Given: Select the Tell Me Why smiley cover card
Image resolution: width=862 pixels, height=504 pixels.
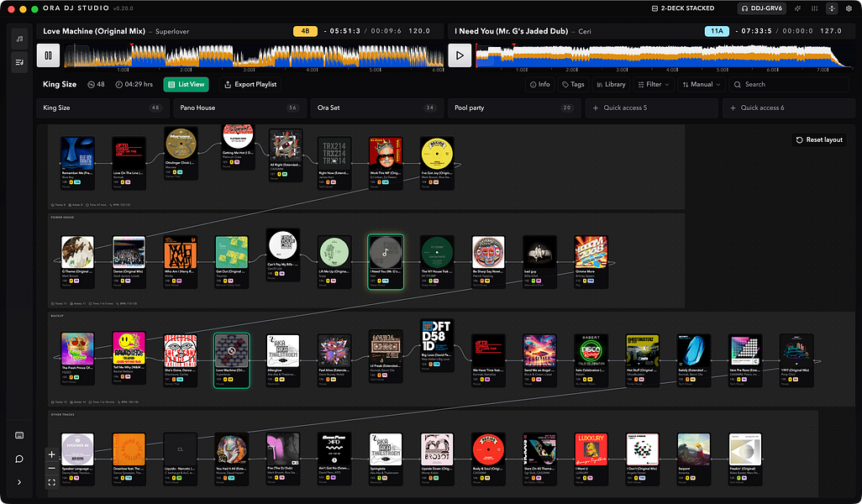Looking at the screenshot, I should [129, 357].
